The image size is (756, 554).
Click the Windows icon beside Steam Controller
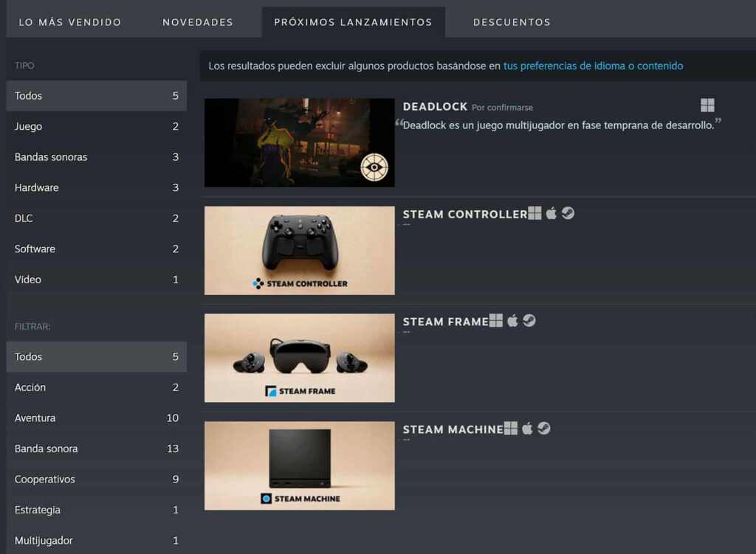[x=535, y=214]
